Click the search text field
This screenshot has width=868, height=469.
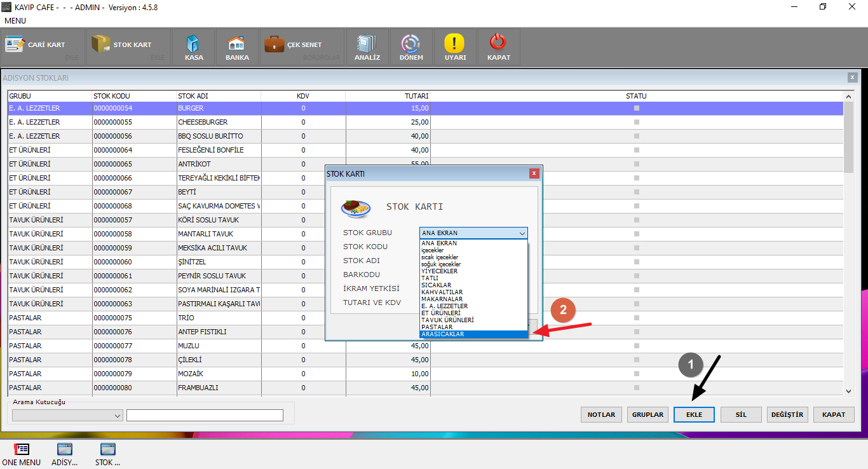205,415
